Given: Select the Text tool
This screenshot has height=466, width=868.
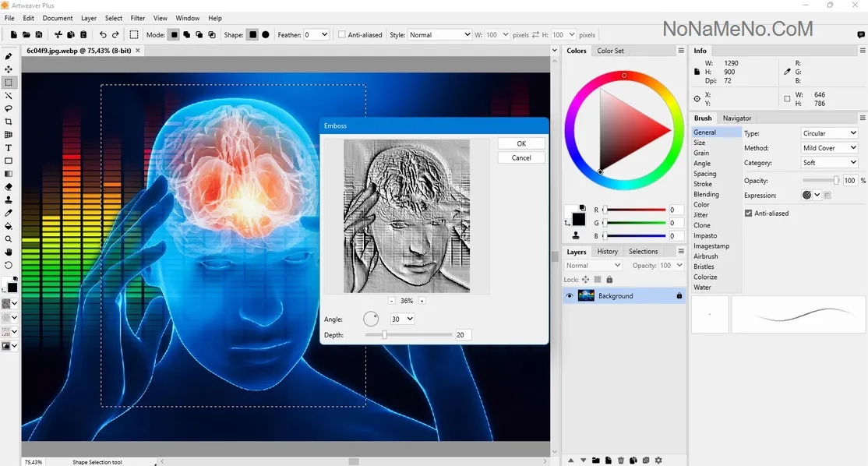Looking at the screenshot, I should click(x=9, y=147).
